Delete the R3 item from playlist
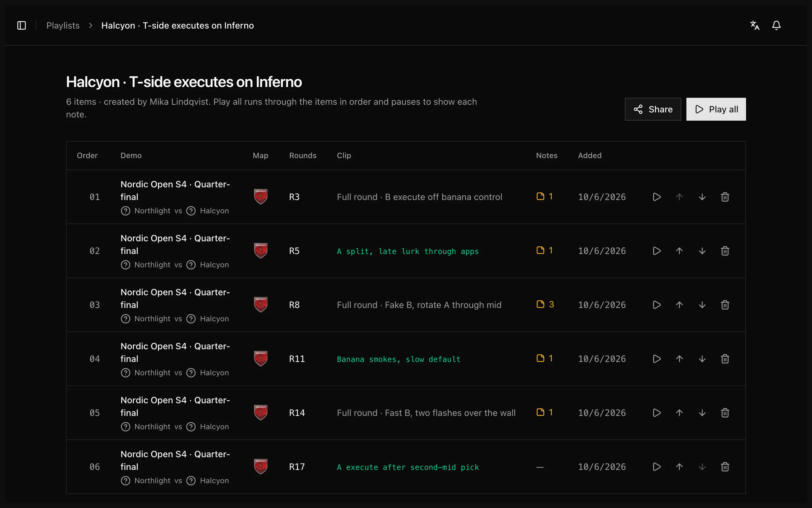The image size is (812, 508). click(x=725, y=197)
